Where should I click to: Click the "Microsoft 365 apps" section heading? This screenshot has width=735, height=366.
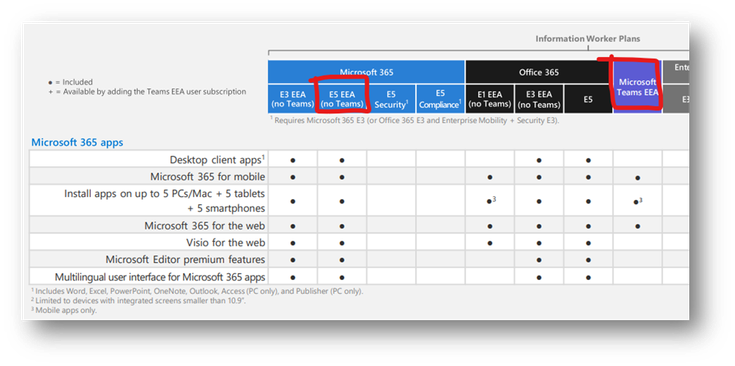point(77,142)
